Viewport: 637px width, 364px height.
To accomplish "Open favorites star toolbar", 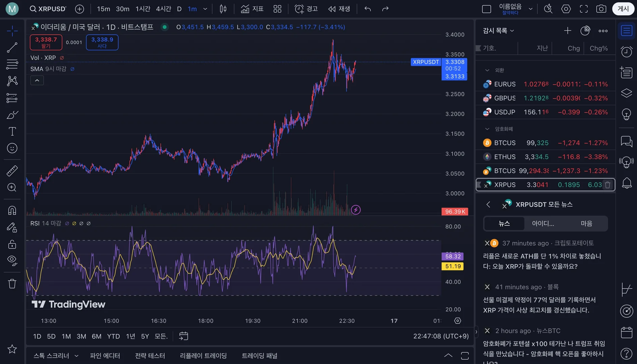I will (12, 349).
